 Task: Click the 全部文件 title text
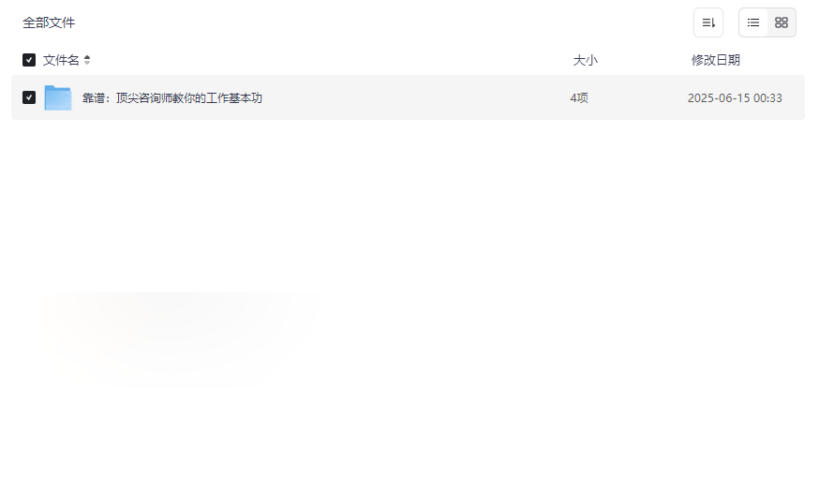(x=49, y=22)
